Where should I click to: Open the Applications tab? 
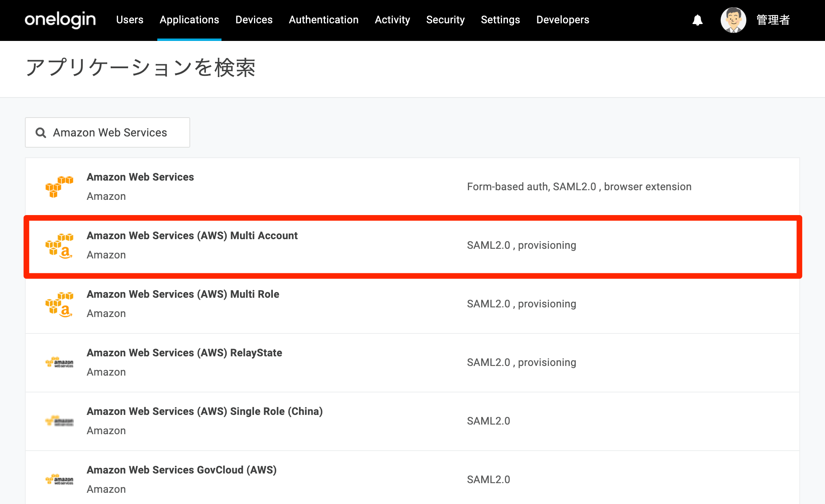click(189, 20)
